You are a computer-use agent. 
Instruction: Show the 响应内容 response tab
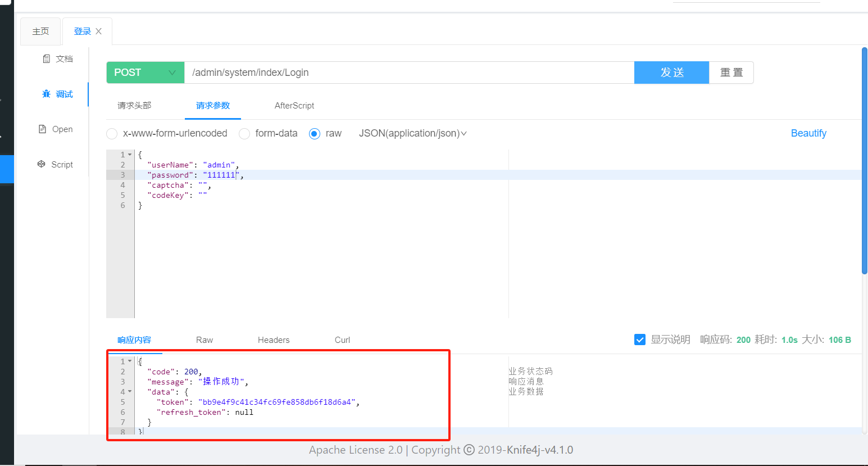[134, 340]
